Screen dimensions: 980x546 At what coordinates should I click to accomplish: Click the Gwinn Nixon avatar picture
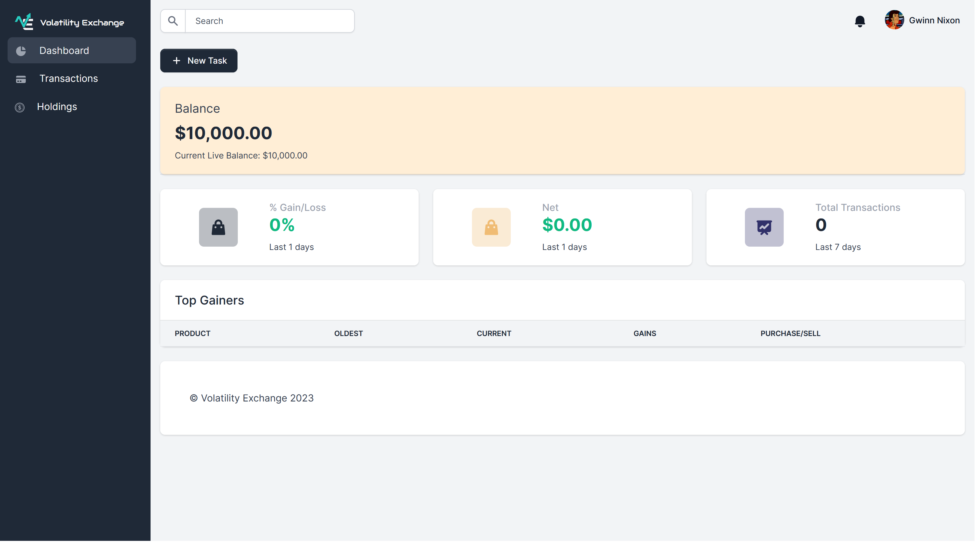click(899, 20)
